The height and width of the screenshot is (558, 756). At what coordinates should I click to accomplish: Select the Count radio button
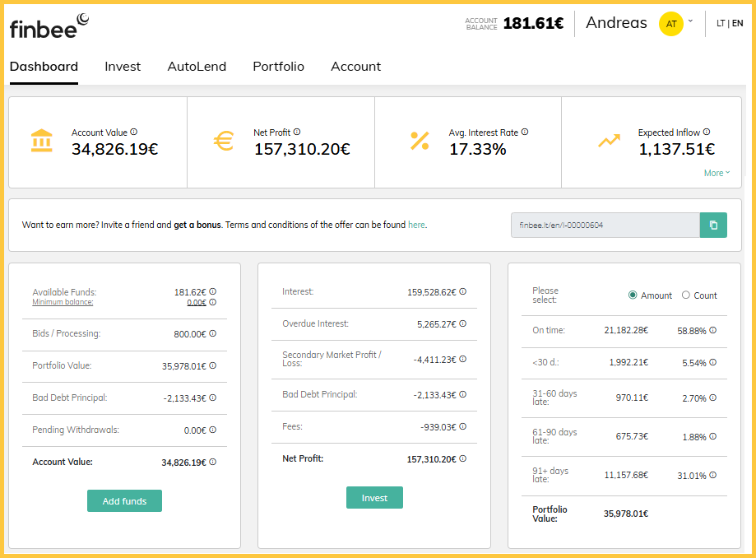[685, 295]
